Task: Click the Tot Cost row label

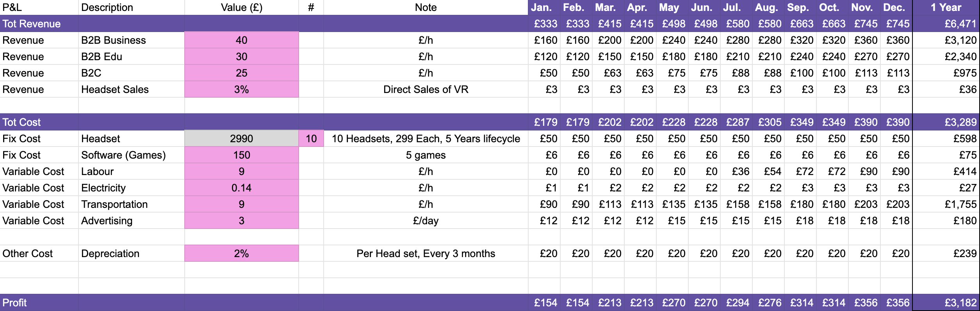Action: [22, 122]
